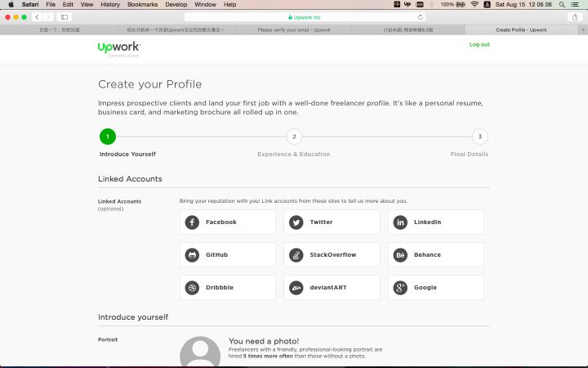Open the Edit menu

tap(68, 5)
